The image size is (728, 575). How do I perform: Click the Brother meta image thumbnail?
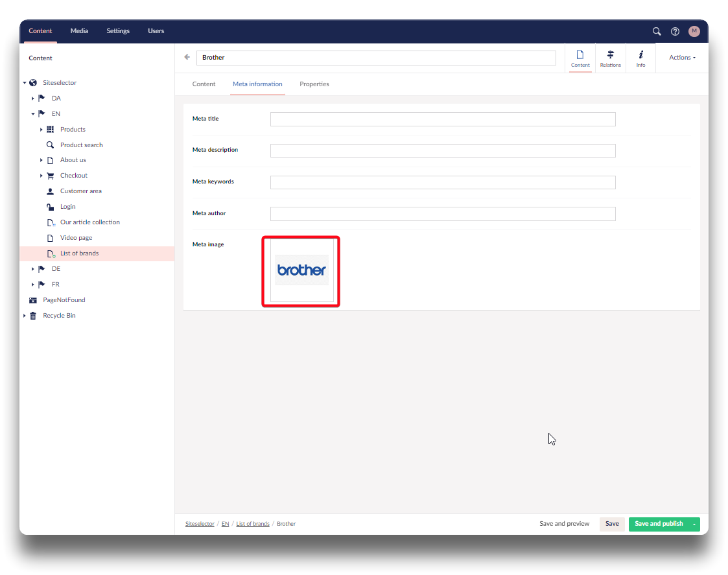301,270
